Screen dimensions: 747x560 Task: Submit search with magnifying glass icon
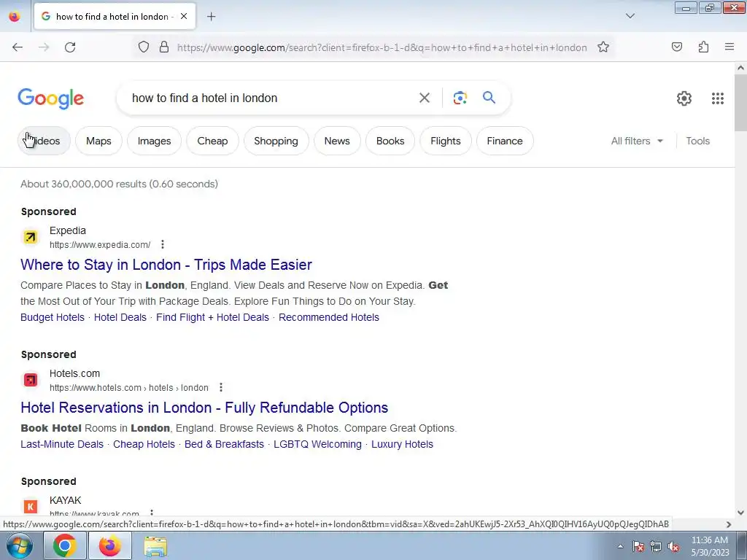tap(489, 98)
